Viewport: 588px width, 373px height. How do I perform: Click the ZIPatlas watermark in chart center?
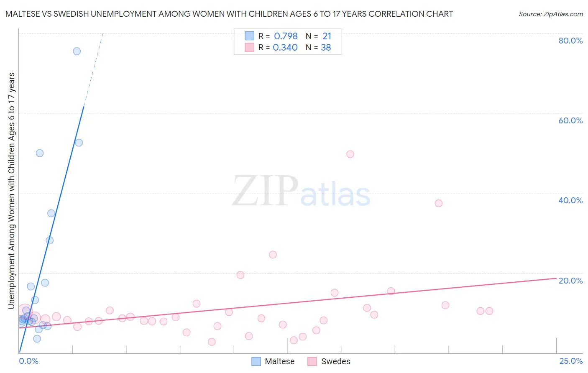point(301,192)
